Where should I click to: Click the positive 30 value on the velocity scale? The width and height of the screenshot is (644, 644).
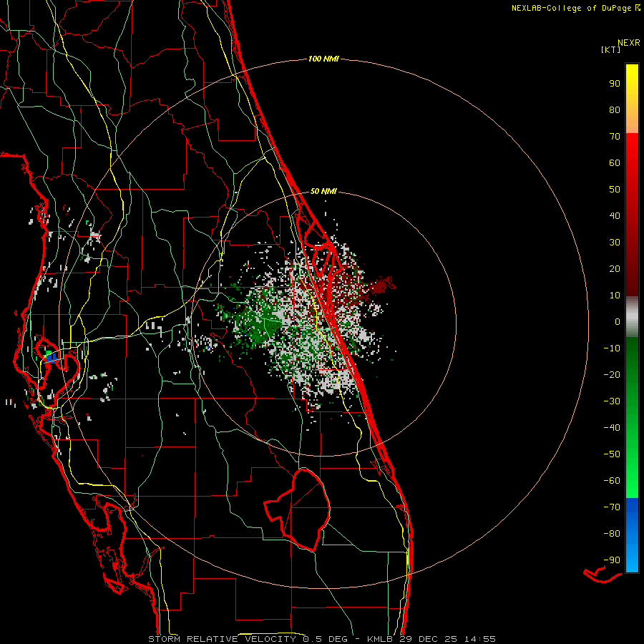[615, 243]
